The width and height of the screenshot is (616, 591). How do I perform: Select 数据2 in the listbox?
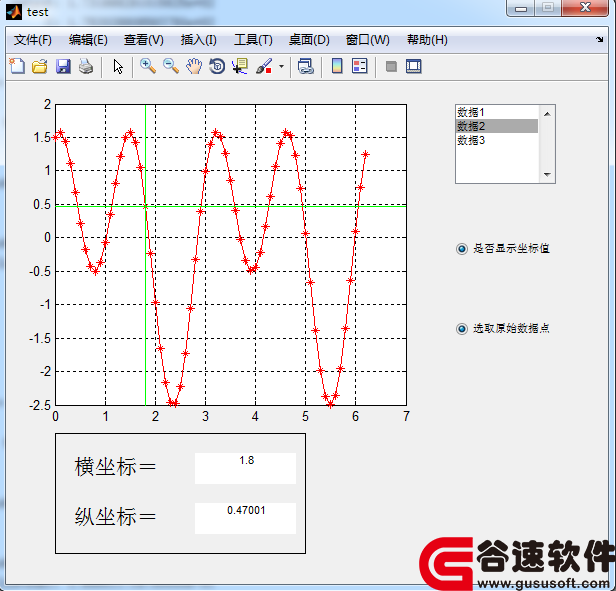pos(497,126)
